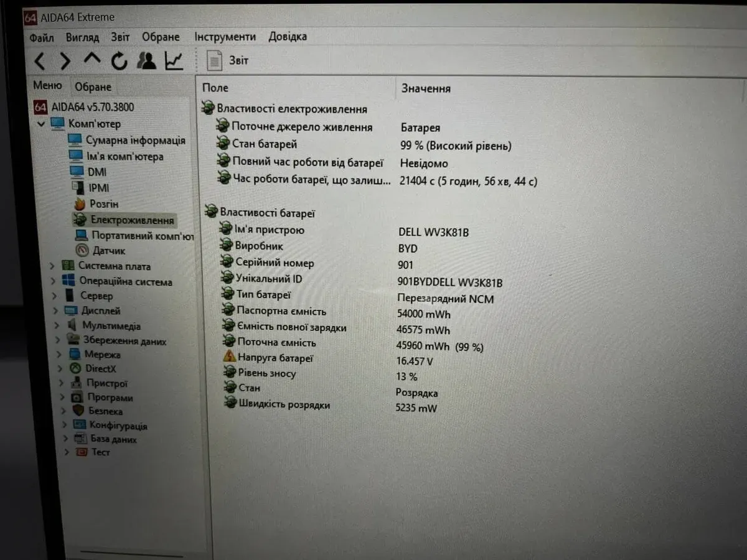Go up one level with Up arrow
Screen dimensions: 747x560
(x=92, y=60)
